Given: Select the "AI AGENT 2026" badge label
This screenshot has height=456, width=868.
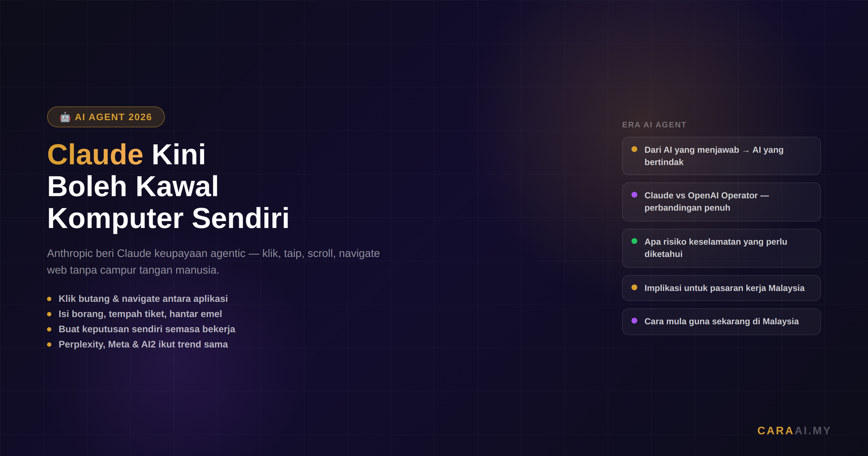Looking at the screenshot, I should pos(113,117).
